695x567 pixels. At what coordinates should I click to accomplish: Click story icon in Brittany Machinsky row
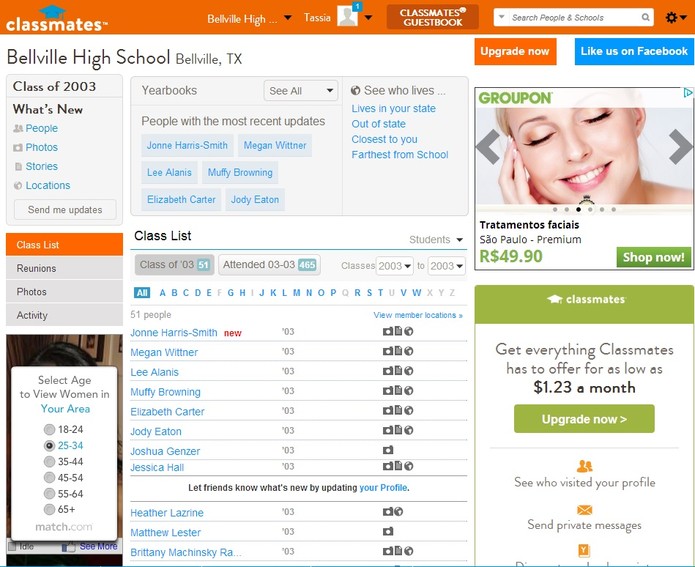point(398,551)
